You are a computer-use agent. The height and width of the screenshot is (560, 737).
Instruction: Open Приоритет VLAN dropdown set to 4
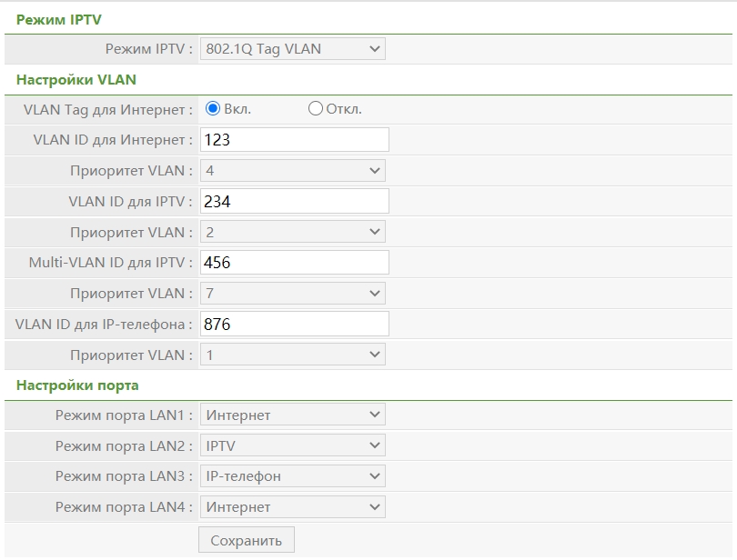(x=292, y=171)
